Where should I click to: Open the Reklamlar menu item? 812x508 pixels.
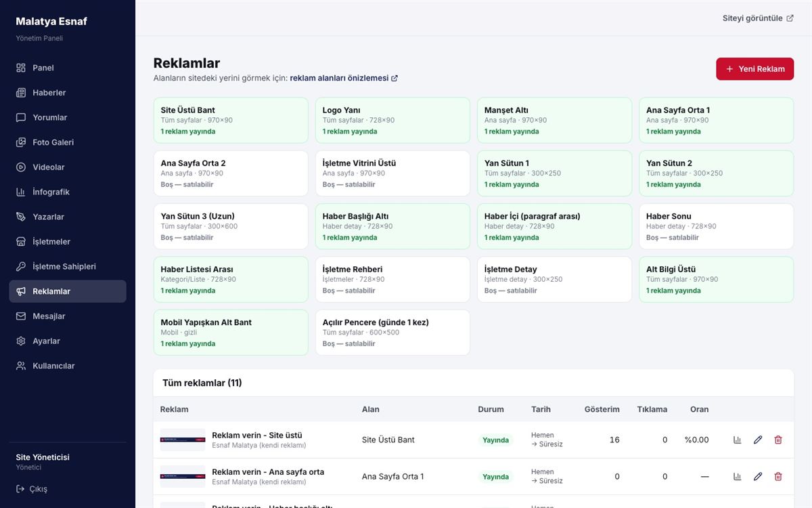(68, 291)
